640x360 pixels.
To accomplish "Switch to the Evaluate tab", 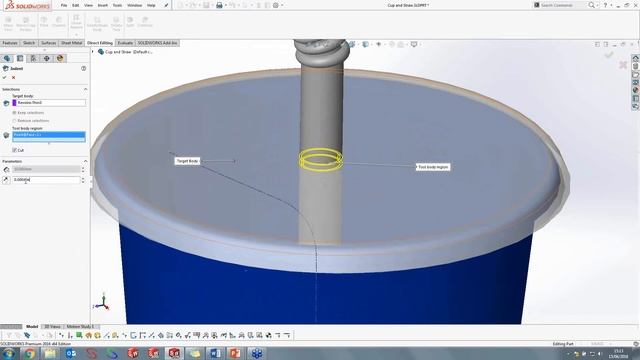I will 125,43.
